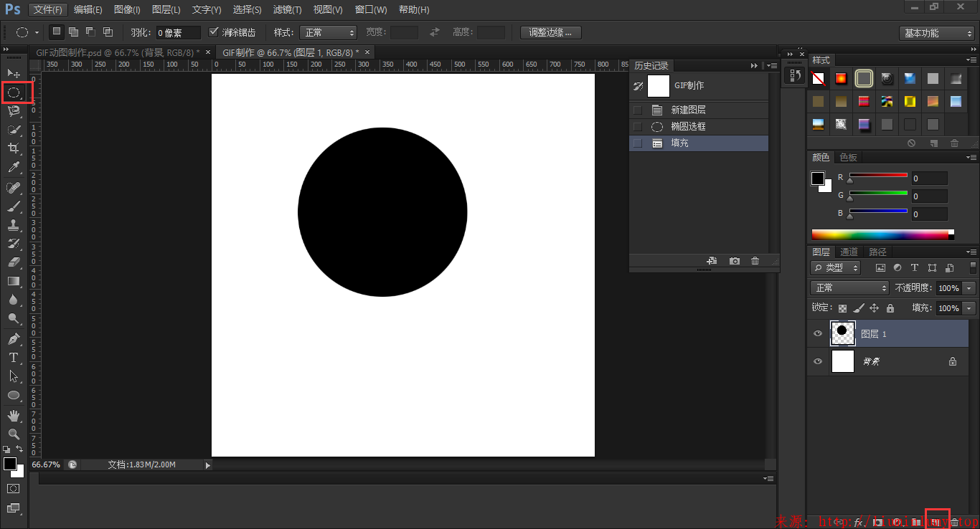Open the layer filter 类型 dropdown
This screenshot has height=529, width=980.
click(836, 267)
